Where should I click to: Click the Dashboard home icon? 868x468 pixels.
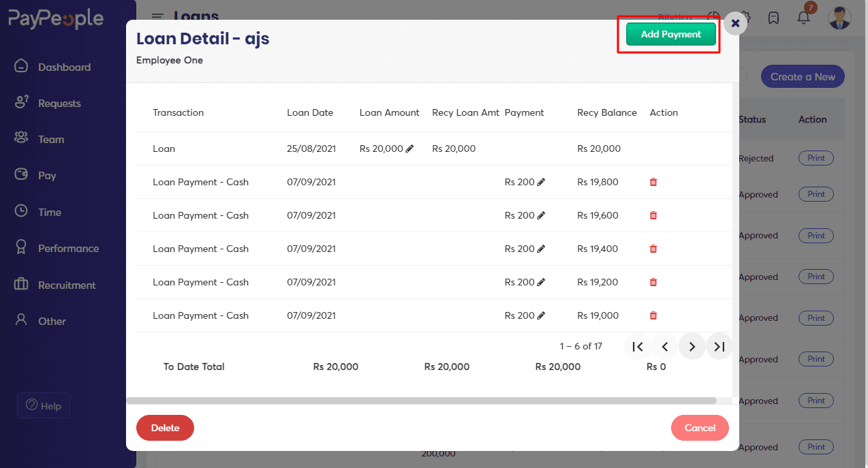click(21, 66)
